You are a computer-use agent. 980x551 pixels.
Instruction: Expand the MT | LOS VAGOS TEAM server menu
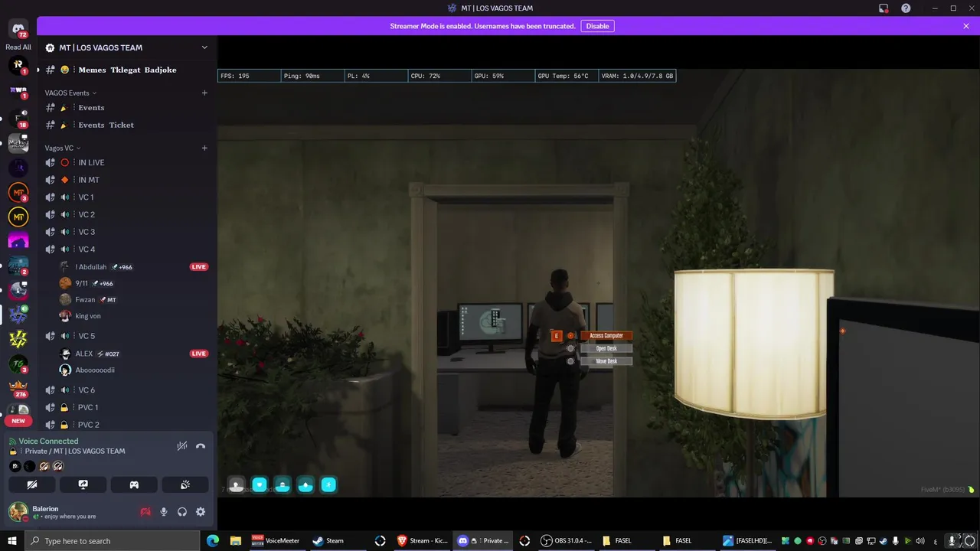click(127, 47)
